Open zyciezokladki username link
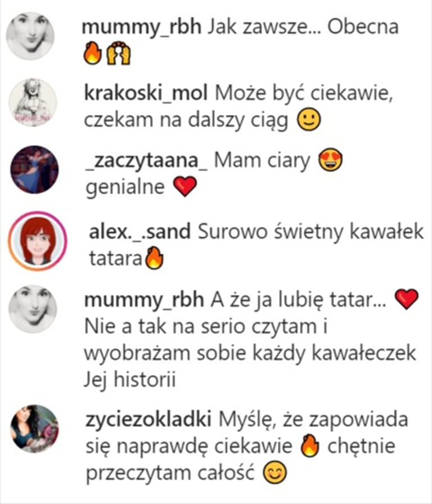432x504 pixels. coord(148,420)
